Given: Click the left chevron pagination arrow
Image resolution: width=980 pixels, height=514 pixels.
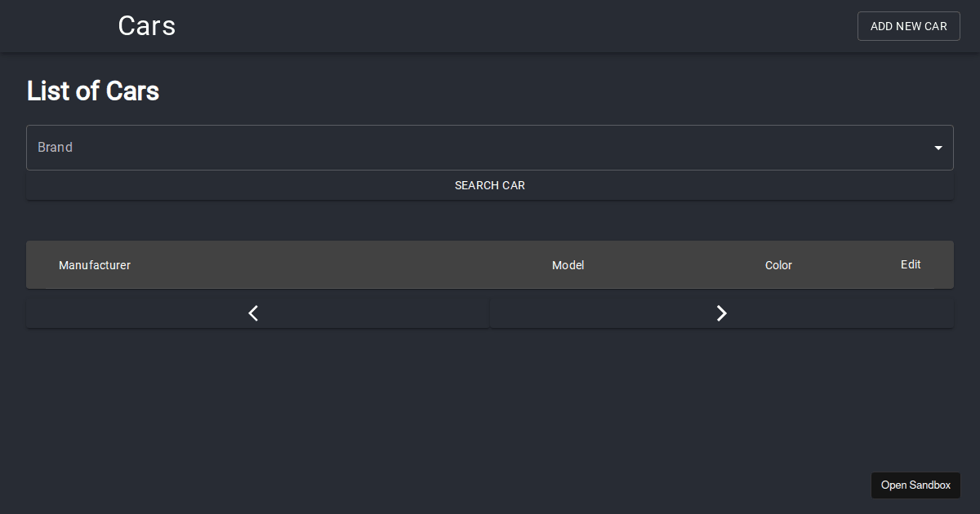Looking at the screenshot, I should tap(253, 313).
